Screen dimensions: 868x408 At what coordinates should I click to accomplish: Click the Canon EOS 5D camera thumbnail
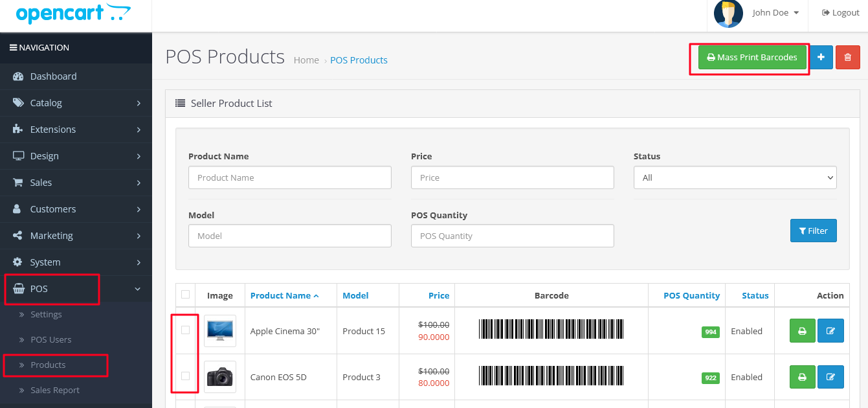[220, 377]
